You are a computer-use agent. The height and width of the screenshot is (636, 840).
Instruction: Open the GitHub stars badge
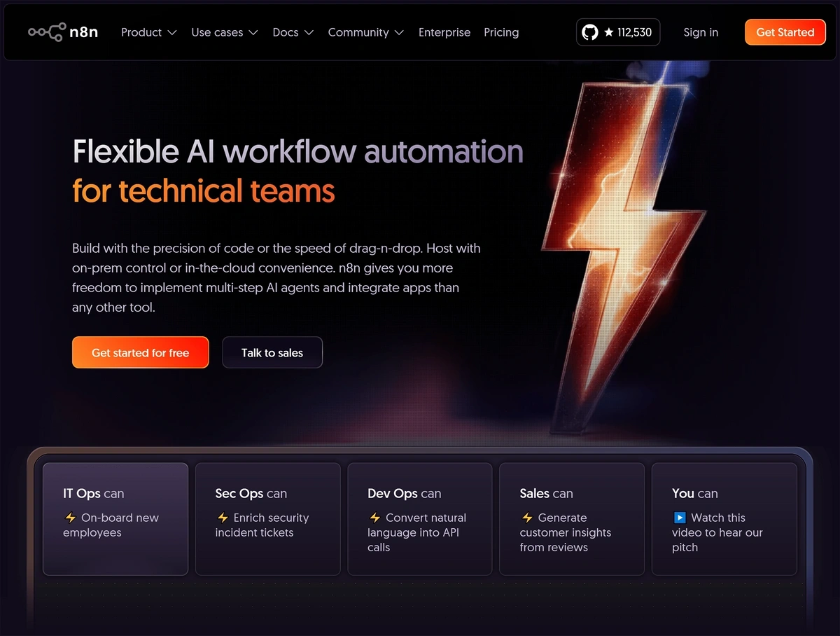tap(618, 32)
